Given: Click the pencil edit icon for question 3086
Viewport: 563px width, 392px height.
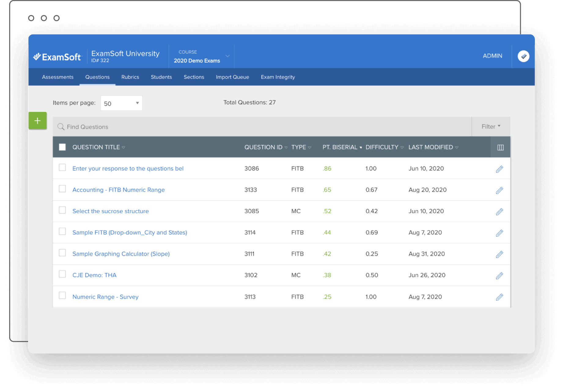Looking at the screenshot, I should [499, 169].
